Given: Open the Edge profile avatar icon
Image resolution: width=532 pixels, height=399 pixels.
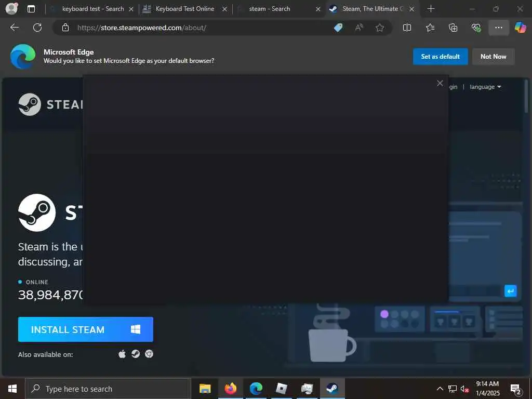Looking at the screenshot, I should (x=11, y=8).
